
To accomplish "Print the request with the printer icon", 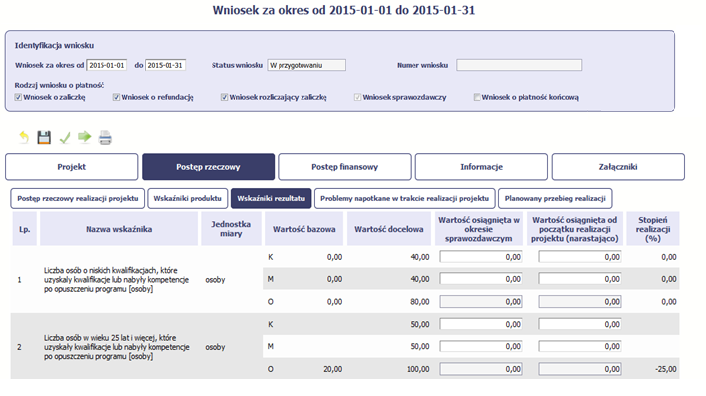I will coord(105,137).
